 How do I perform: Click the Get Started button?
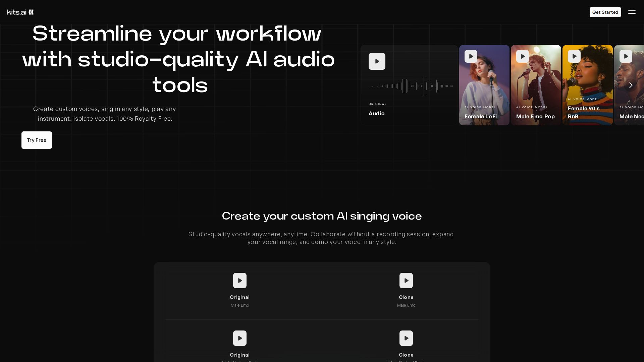pyautogui.click(x=605, y=12)
